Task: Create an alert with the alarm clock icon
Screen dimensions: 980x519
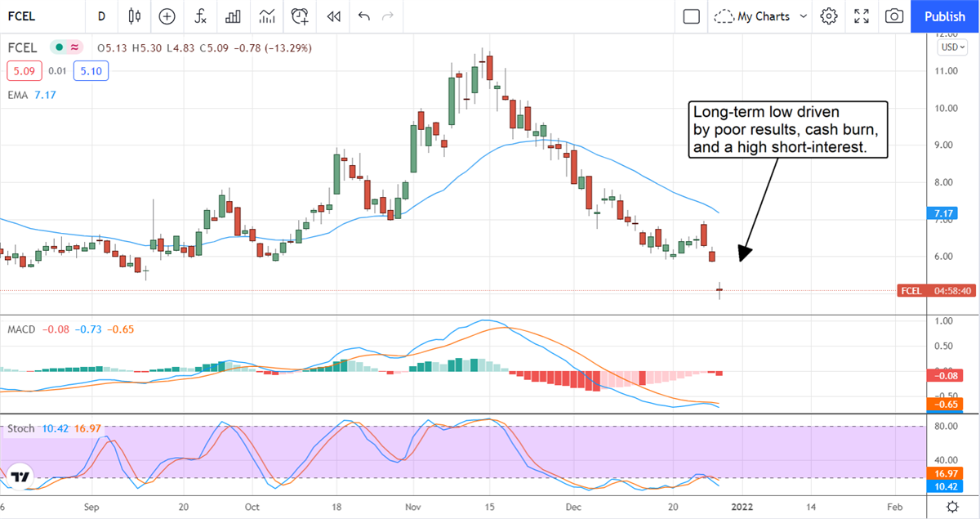Action: tap(301, 16)
